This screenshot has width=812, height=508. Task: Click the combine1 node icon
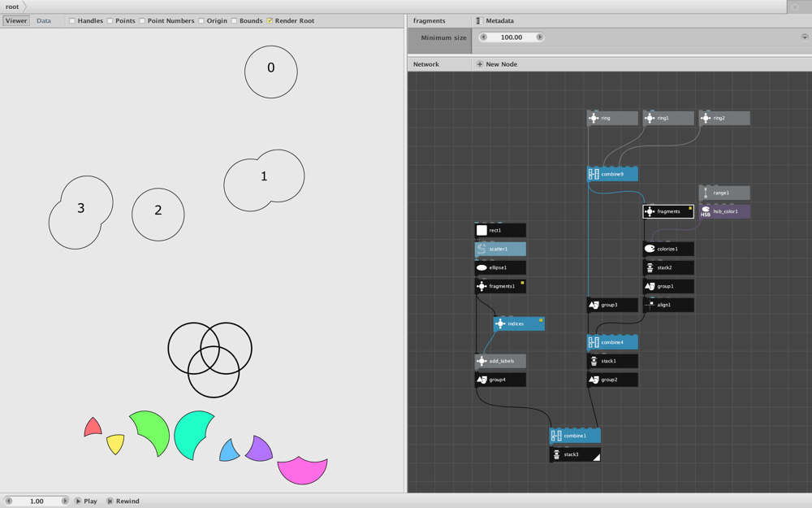click(556, 436)
